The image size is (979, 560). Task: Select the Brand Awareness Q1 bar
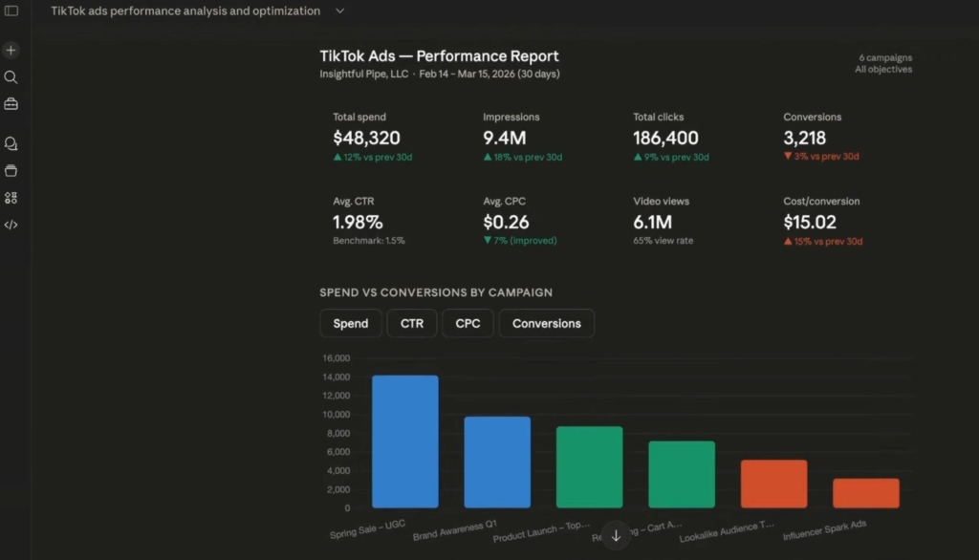497,462
